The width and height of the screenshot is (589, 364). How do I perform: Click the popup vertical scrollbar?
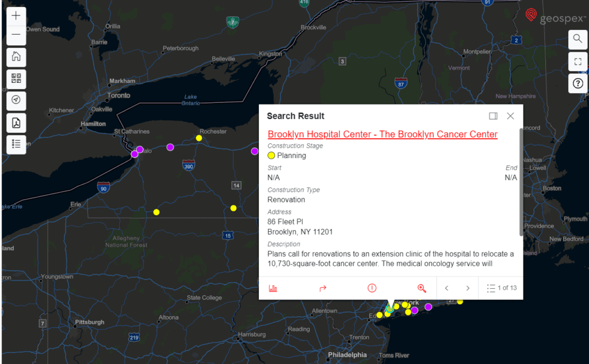pos(521,182)
